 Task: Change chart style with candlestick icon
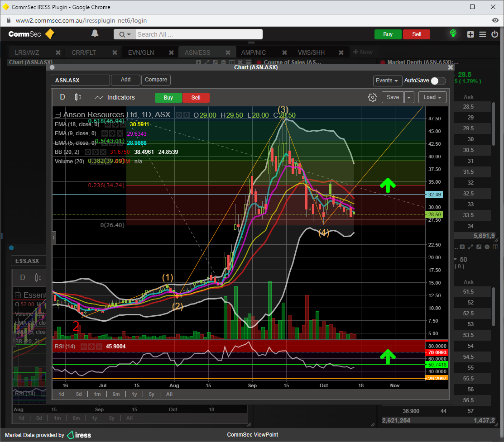(x=78, y=97)
